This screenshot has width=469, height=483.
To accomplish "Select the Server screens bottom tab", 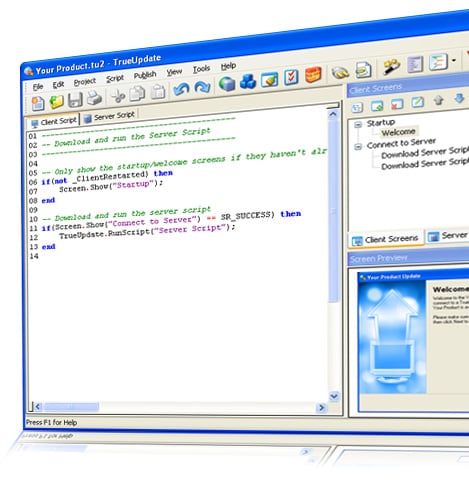I will coord(448,235).
